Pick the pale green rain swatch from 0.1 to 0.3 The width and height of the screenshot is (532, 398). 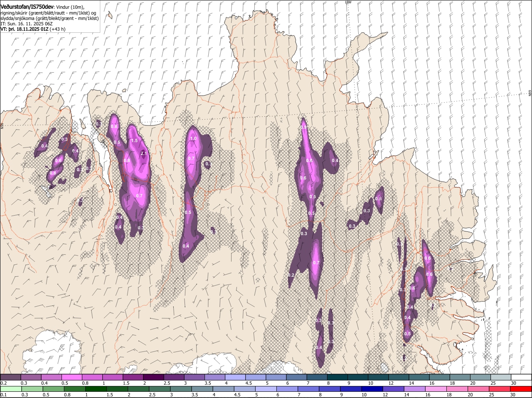[x=10, y=389]
